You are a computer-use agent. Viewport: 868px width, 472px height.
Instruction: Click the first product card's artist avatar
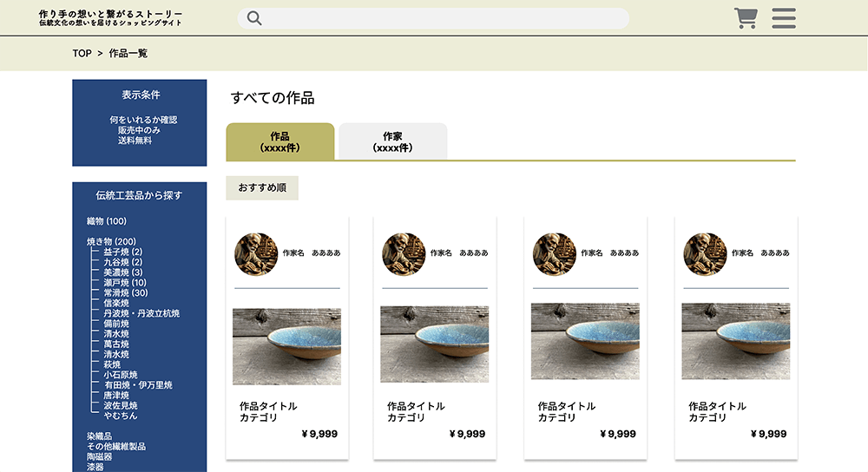point(256,253)
